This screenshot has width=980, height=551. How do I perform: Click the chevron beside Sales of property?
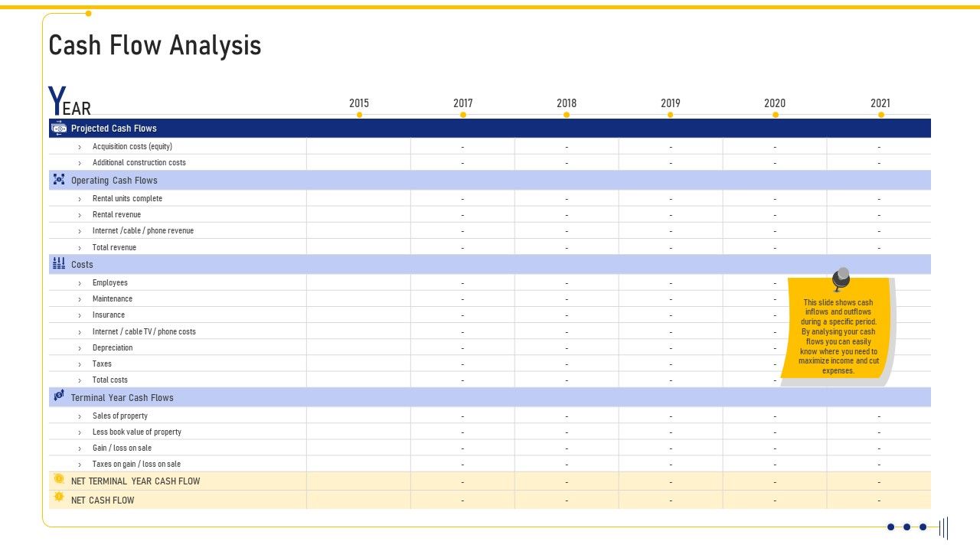click(80, 416)
